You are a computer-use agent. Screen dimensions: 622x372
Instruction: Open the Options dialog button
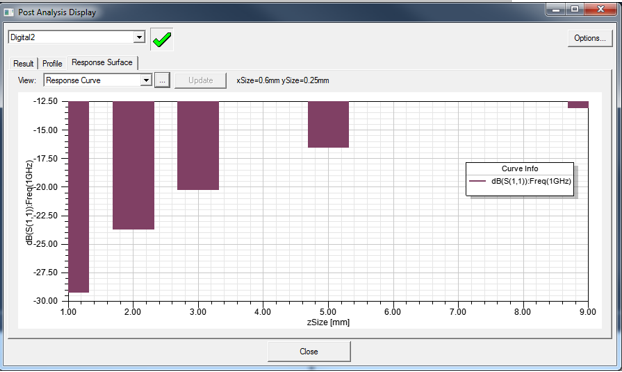tap(590, 38)
